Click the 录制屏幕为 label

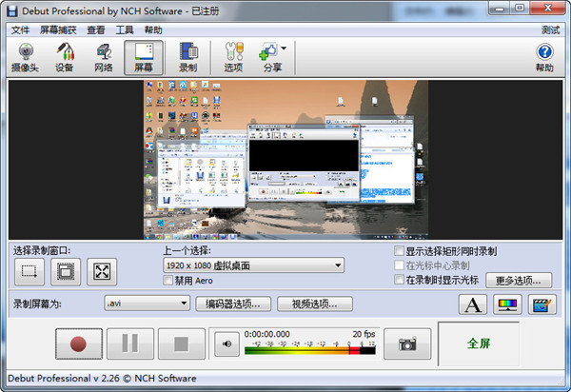[37, 304]
